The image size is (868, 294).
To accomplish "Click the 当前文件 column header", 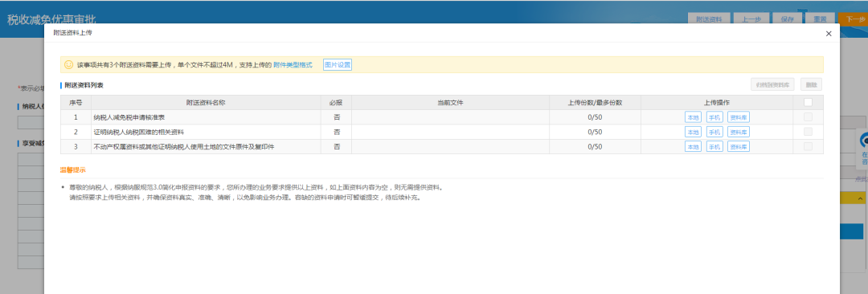I will [450, 103].
